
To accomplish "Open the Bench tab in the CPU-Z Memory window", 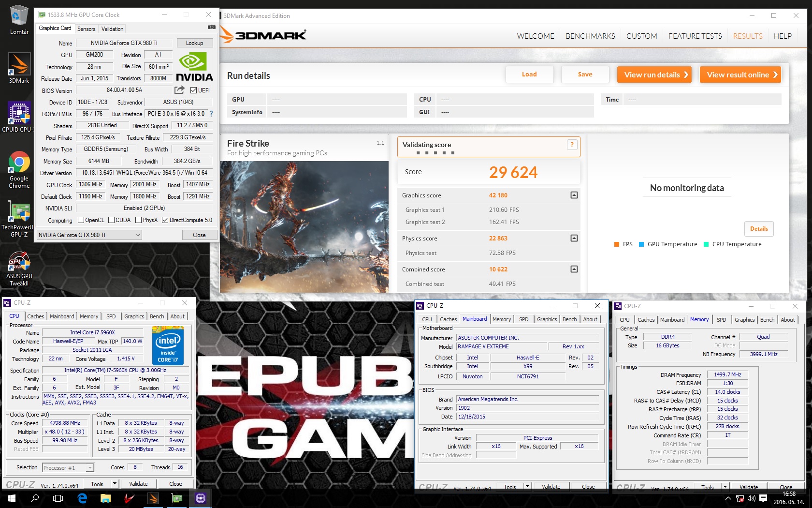I will [x=767, y=320].
